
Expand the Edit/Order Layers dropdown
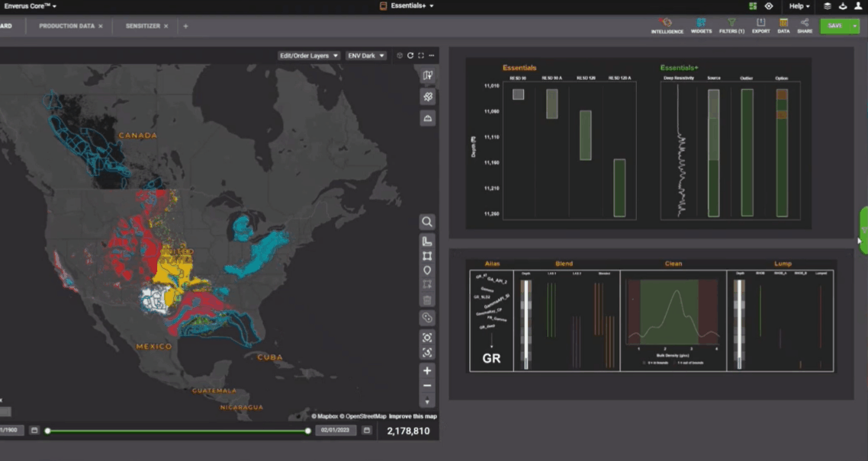click(x=309, y=56)
